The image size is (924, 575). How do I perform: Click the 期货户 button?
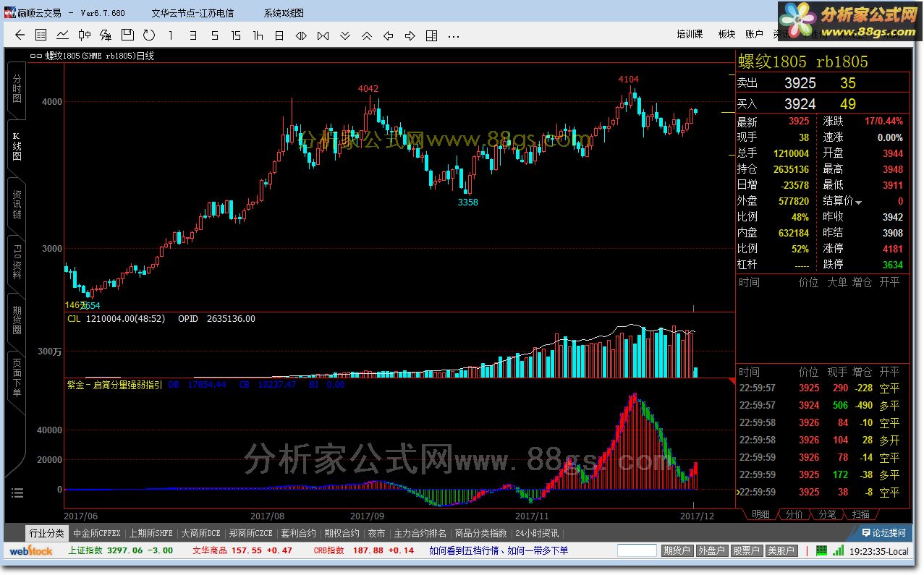click(677, 550)
